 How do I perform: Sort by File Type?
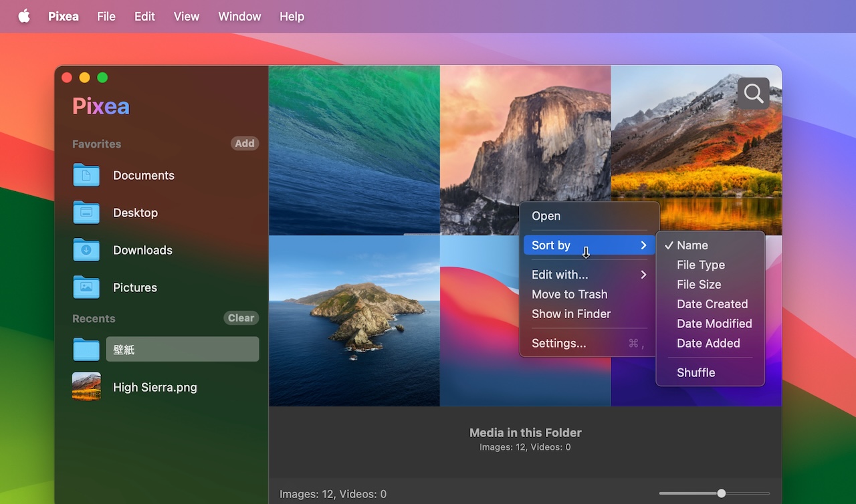click(710, 265)
